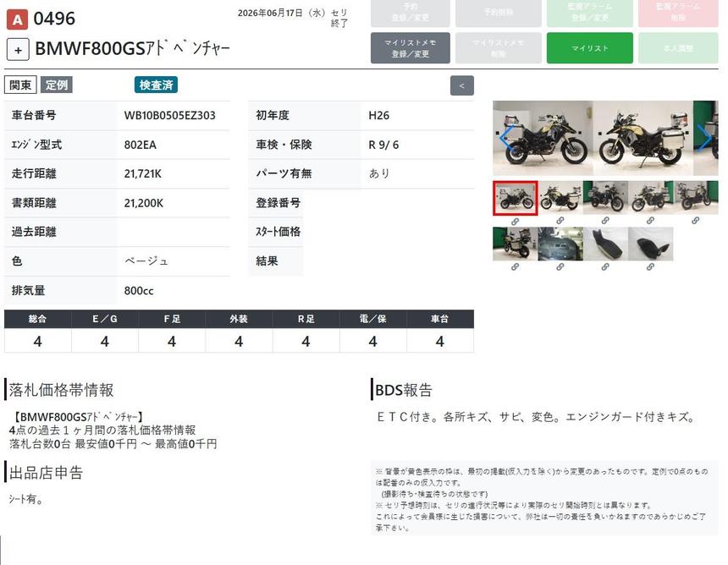Click the link icon under the upright seat thumbnail
Image resolution: width=728 pixels, height=565 pixels.
[x=605, y=267]
